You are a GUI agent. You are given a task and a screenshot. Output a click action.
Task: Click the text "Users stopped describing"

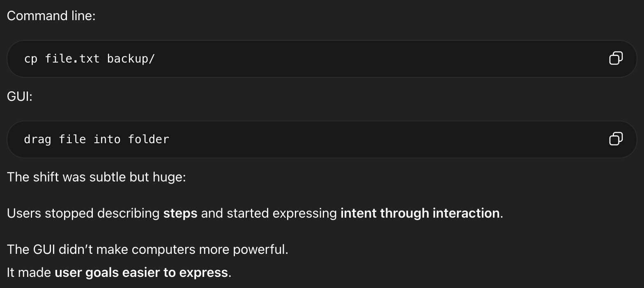point(83,213)
